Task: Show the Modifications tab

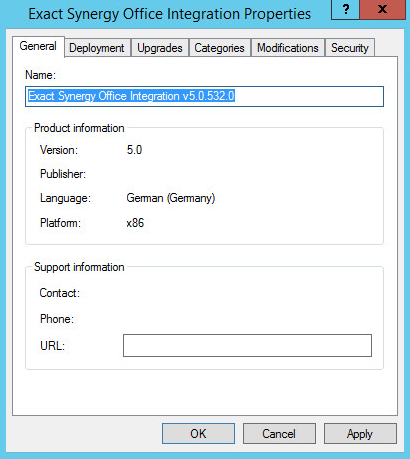Action: click(x=288, y=48)
